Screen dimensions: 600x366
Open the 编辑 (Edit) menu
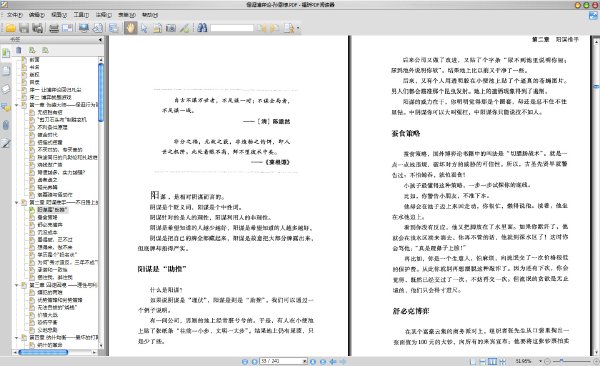pyautogui.click(x=37, y=15)
